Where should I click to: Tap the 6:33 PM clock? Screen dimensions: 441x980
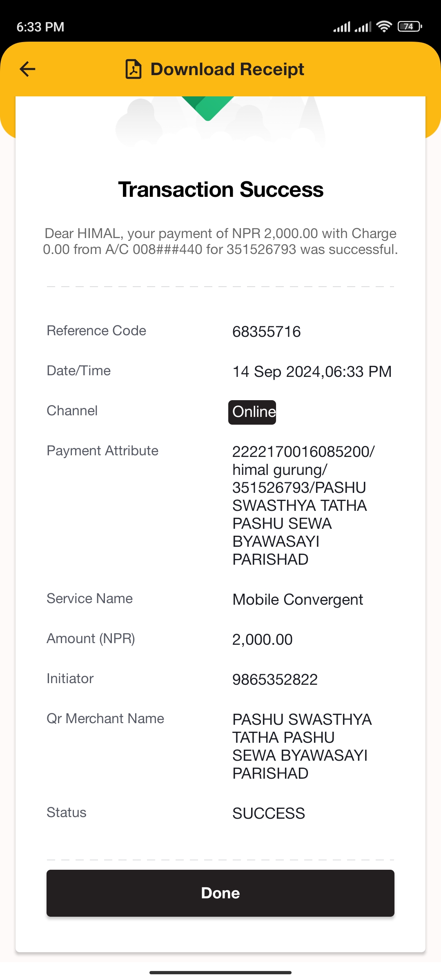click(x=40, y=27)
